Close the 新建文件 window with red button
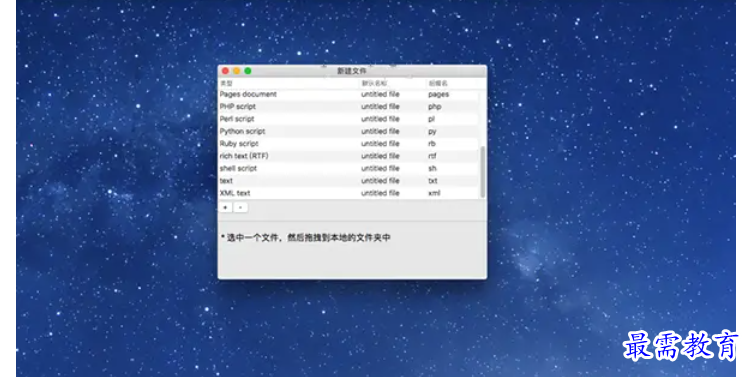Screen dimensions: 747x377 point(225,71)
